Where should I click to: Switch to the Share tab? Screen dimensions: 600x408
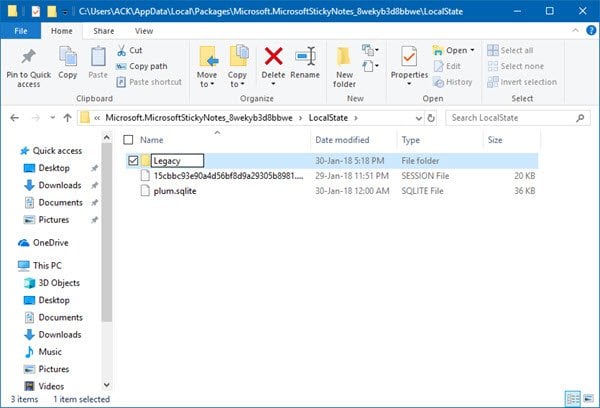pos(103,31)
